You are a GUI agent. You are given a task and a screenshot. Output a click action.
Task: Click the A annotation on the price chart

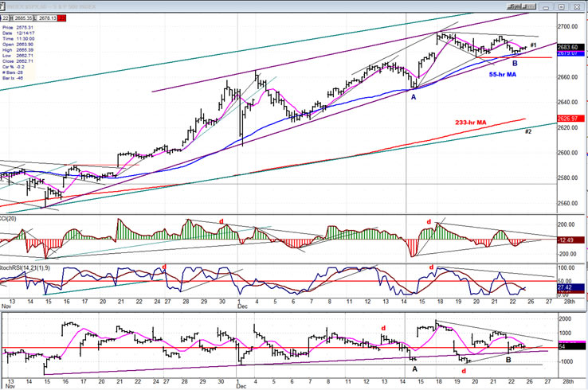pos(413,96)
